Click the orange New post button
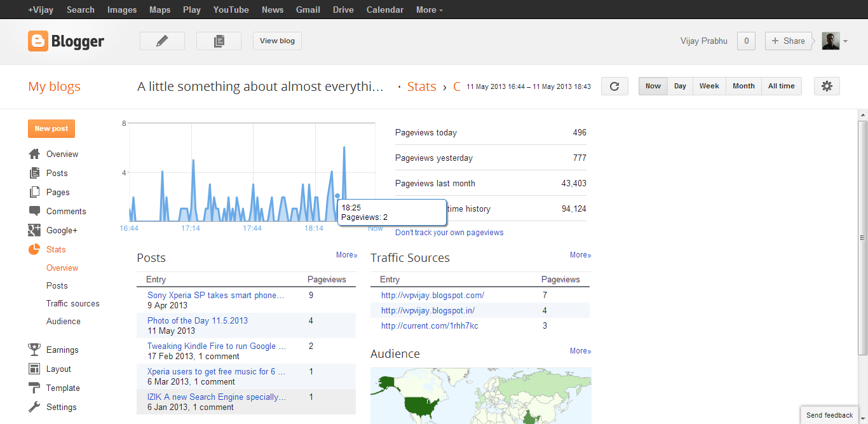Screen dimensions: 868x424 click(51, 128)
